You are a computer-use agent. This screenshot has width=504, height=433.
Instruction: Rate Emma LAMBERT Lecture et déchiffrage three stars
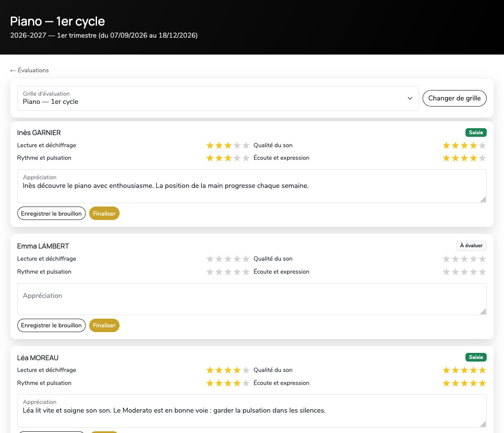coord(228,259)
